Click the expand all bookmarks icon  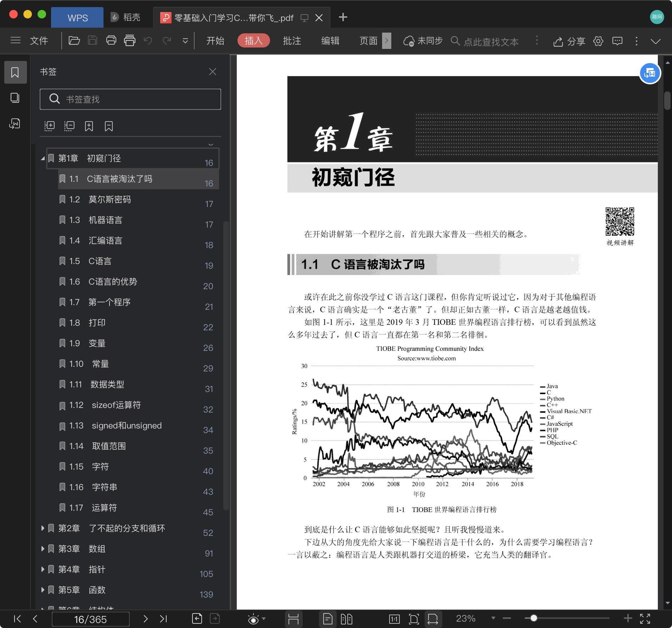point(49,126)
